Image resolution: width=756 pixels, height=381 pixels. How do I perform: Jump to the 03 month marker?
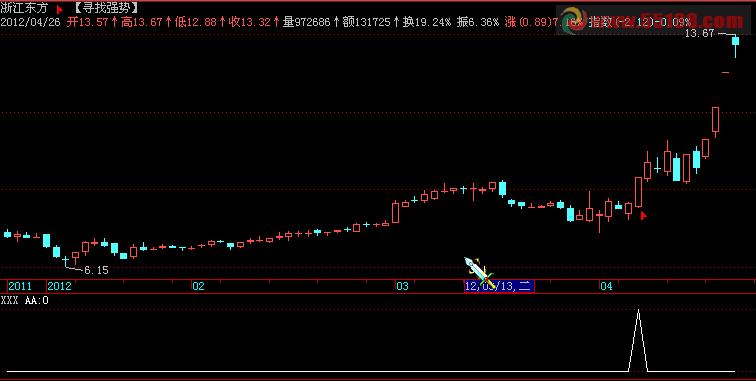(402, 286)
